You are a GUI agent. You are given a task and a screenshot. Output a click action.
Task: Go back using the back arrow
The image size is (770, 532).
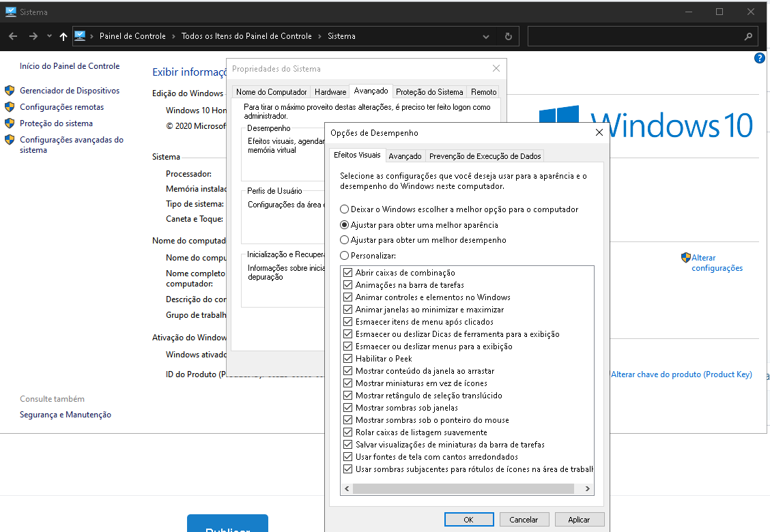tap(13, 36)
